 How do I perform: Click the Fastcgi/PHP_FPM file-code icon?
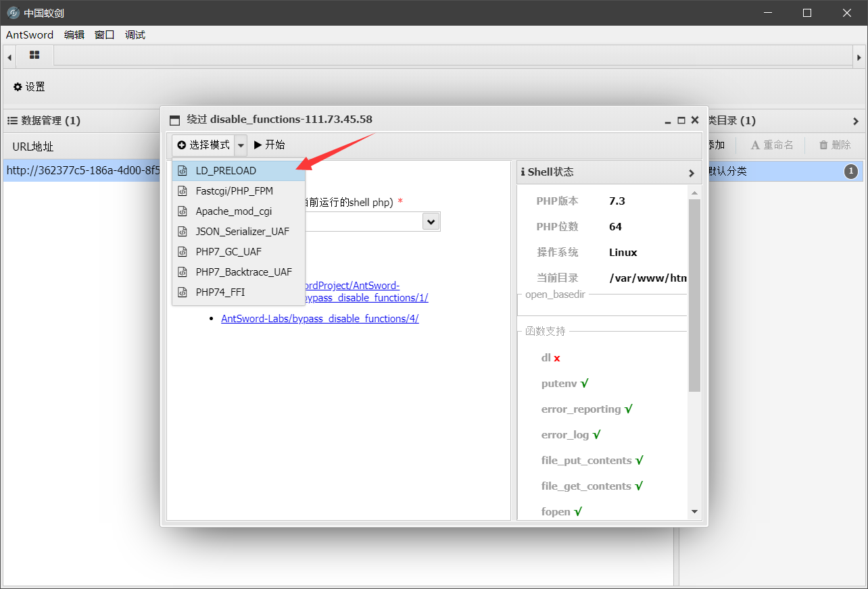tap(182, 191)
